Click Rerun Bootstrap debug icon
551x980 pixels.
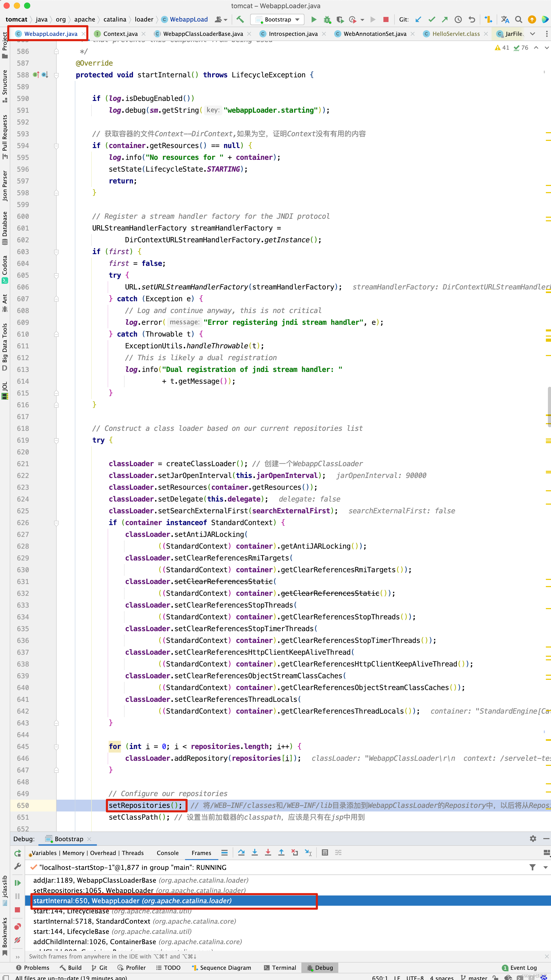[x=17, y=853]
